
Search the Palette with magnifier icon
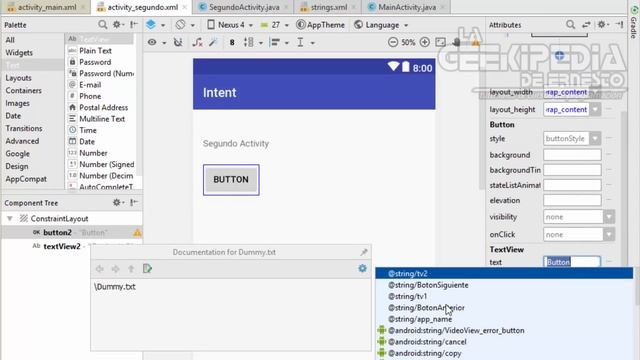click(102, 25)
